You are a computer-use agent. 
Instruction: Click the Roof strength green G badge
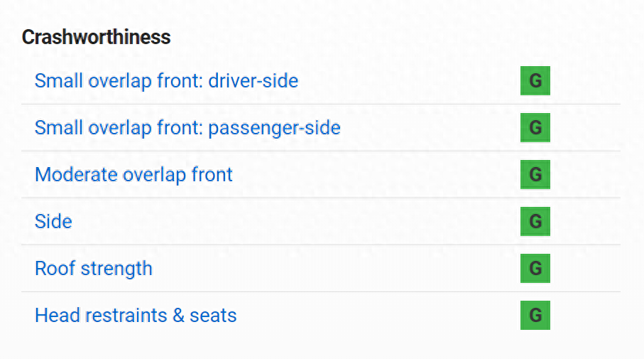tap(535, 269)
